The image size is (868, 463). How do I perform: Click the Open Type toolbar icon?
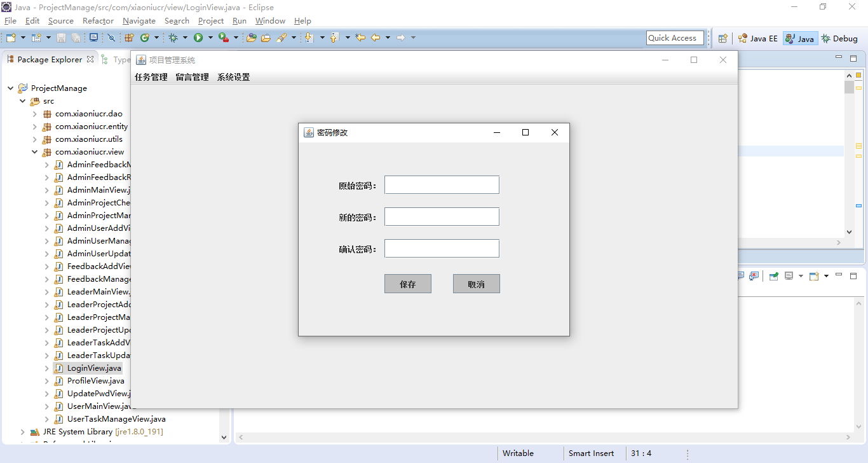coord(251,38)
